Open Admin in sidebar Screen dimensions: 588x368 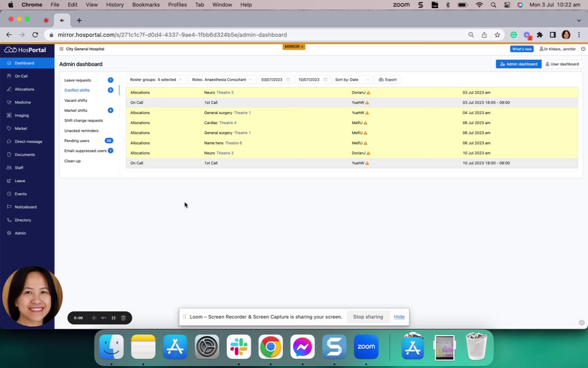tap(27, 233)
